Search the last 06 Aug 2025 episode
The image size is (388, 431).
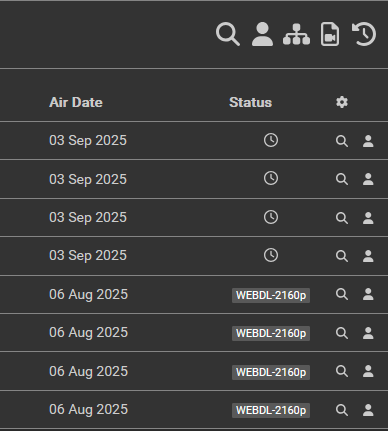342,410
